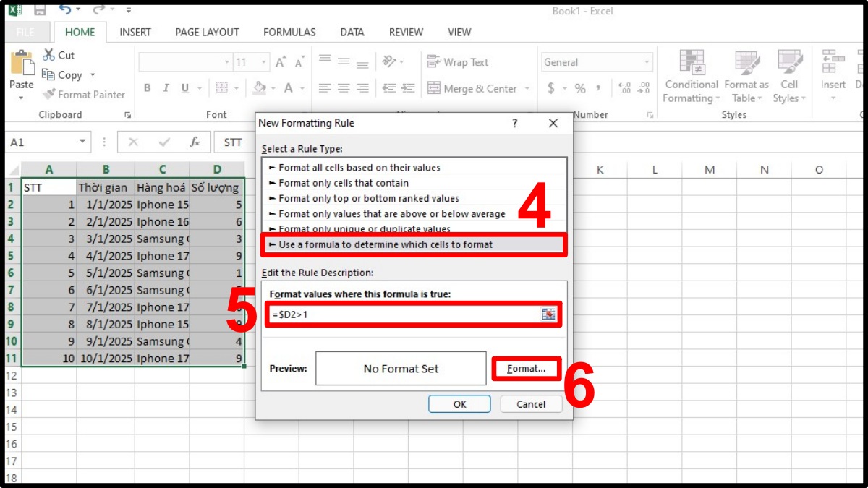
Task: Click the Fill Color paint bucket
Action: pyautogui.click(x=259, y=88)
